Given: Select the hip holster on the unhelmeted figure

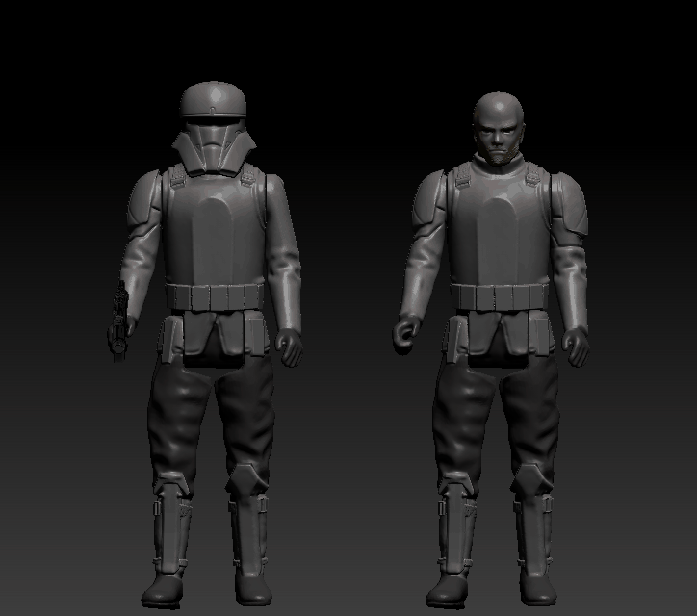Looking at the screenshot, I should click(455, 340).
